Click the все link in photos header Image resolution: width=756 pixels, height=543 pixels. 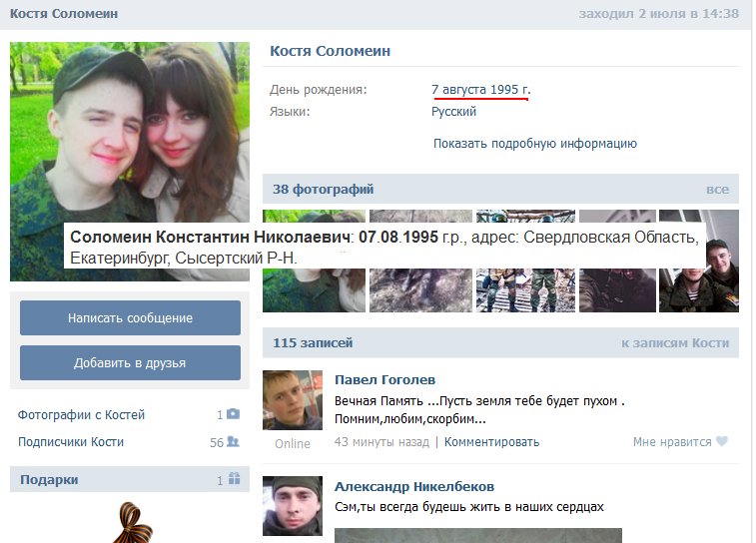(717, 190)
